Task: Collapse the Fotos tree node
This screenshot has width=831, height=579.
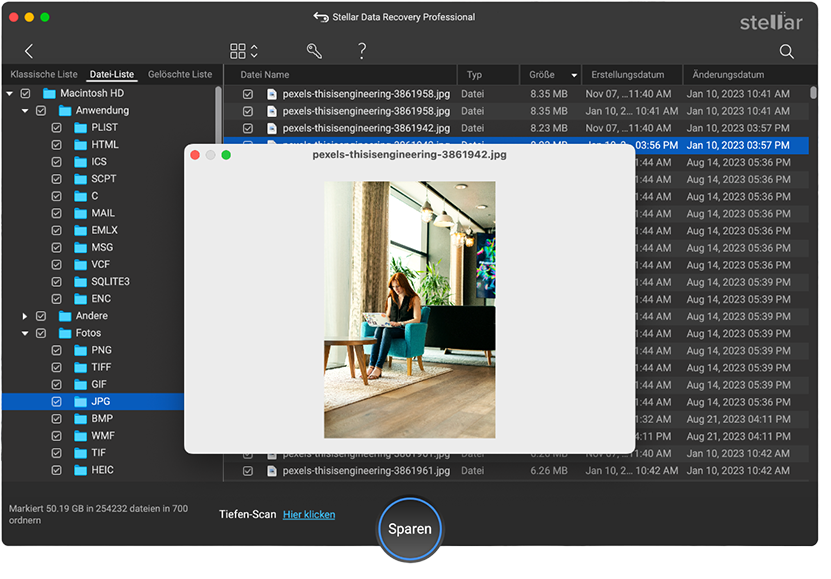Action: click(x=25, y=333)
